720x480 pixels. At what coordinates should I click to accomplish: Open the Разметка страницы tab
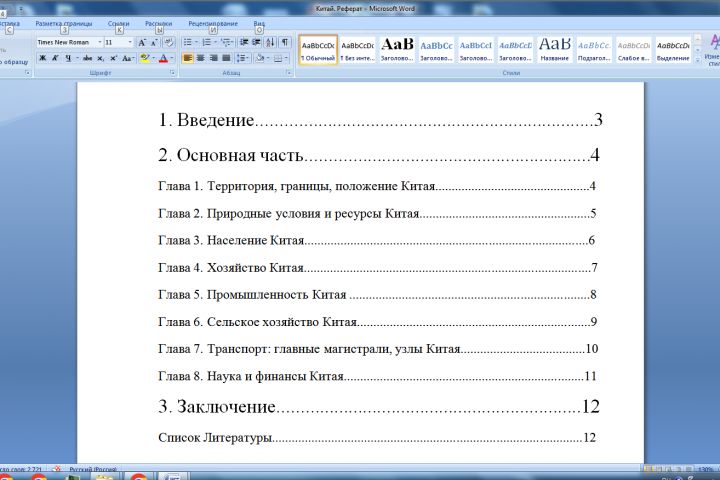point(64,23)
